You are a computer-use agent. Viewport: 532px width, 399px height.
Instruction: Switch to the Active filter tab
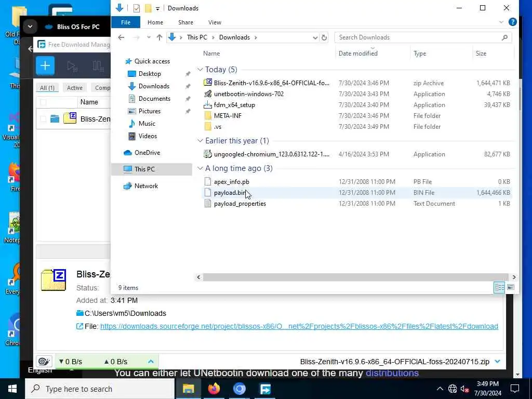coord(75,88)
